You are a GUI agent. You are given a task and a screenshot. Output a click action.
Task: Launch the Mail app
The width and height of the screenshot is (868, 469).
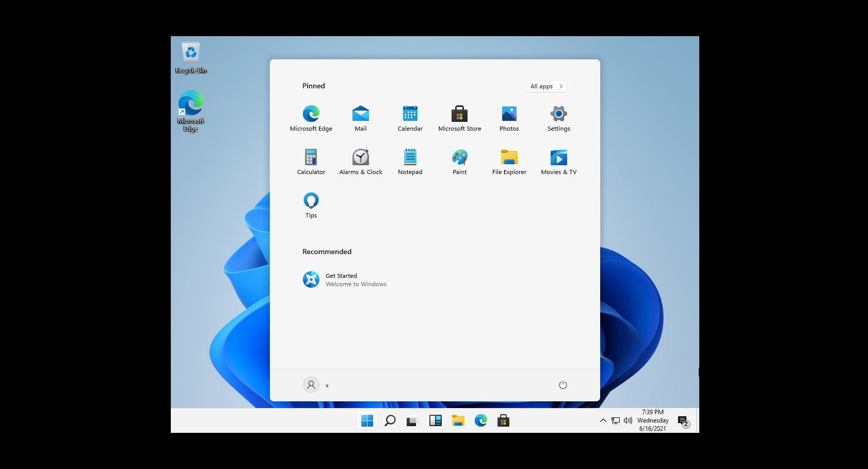360,118
